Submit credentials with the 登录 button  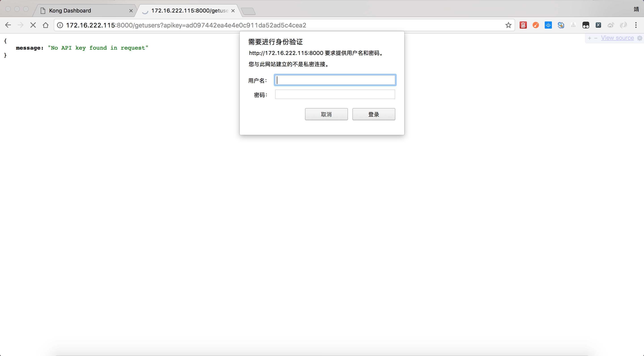coord(373,114)
